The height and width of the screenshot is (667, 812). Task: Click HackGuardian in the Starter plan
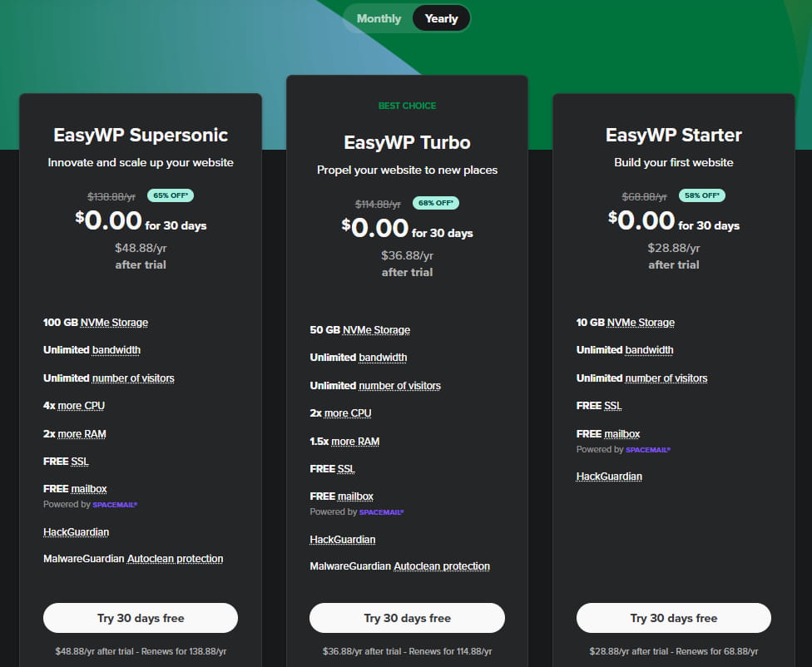pos(609,477)
